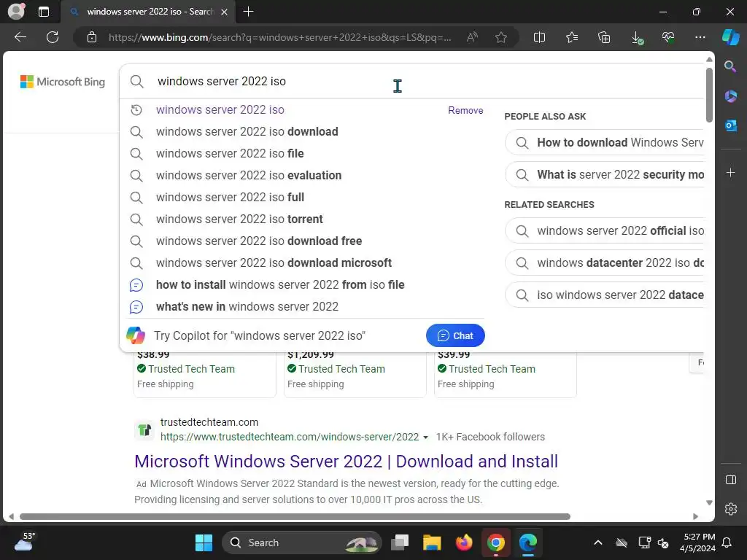Open Windows Start menu
The width and height of the screenshot is (747, 560).
[204, 542]
